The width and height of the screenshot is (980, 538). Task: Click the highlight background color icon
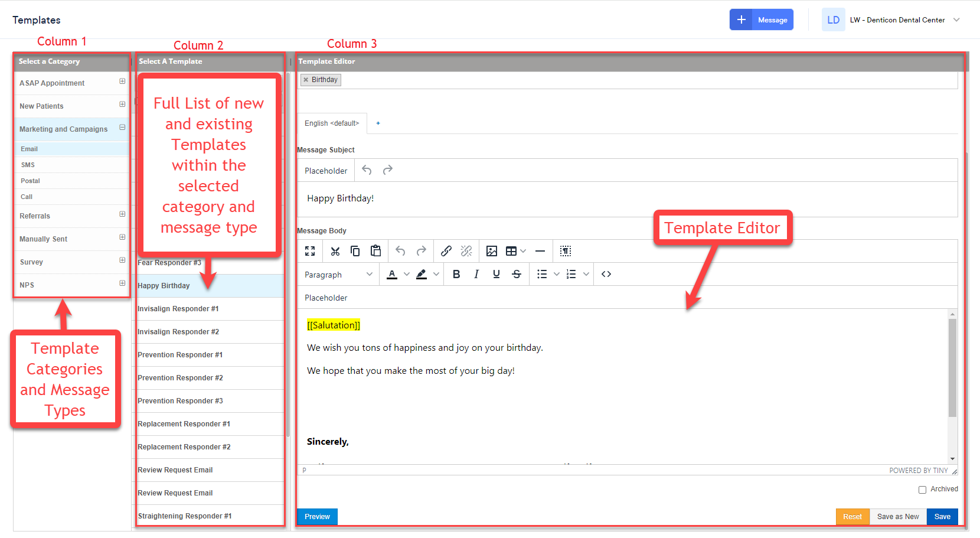(x=422, y=274)
